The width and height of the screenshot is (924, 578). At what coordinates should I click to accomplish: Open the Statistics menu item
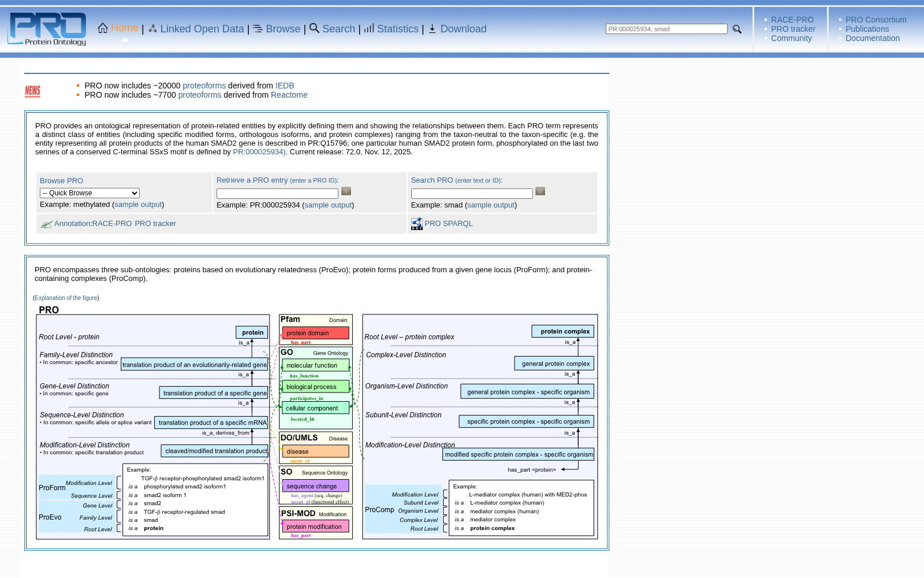coord(398,29)
